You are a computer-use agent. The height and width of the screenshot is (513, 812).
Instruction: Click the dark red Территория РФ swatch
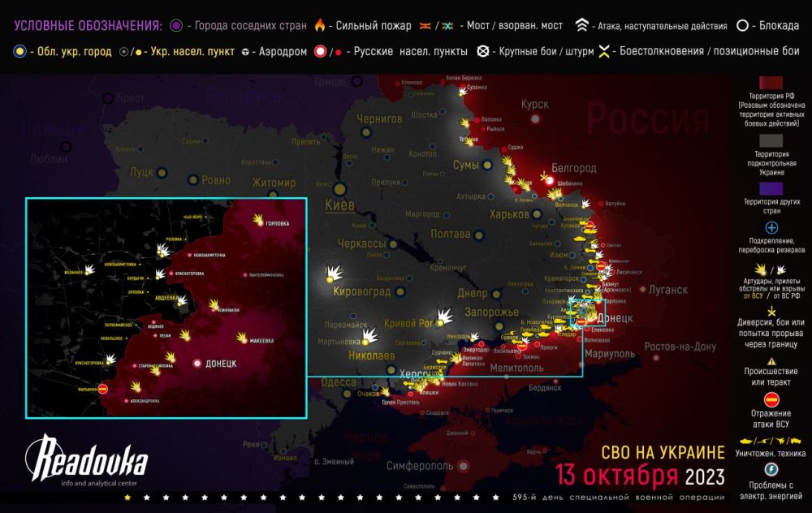point(771,84)
